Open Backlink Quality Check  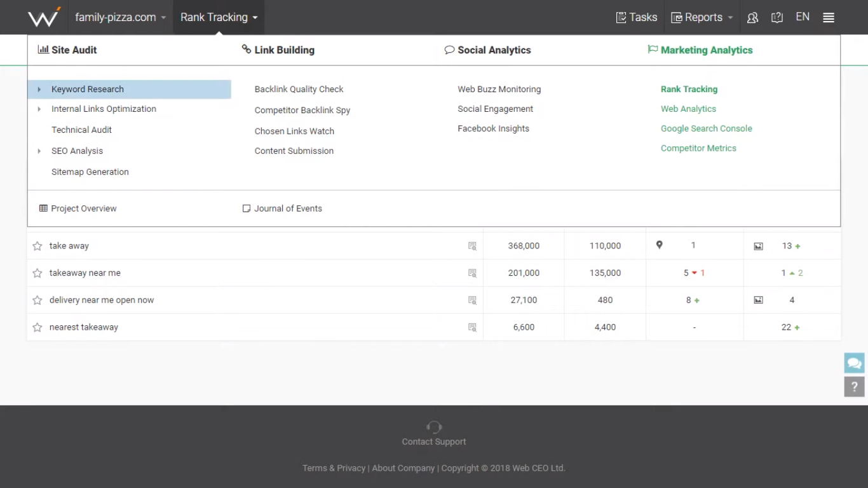click(x=299, y=90)
